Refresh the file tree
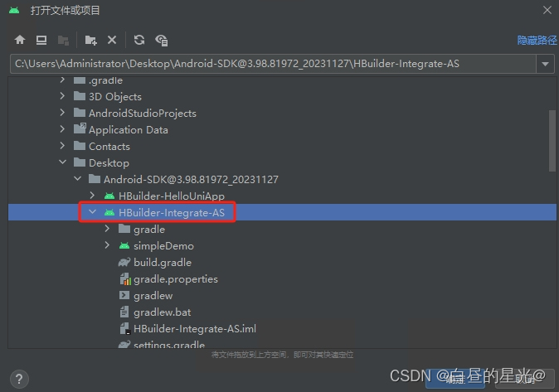The height and width of the screenshot is (392, 559). coord(139,40)
